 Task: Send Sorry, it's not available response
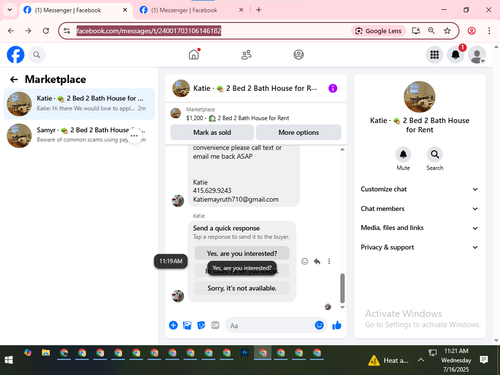[x=242, y=288]
